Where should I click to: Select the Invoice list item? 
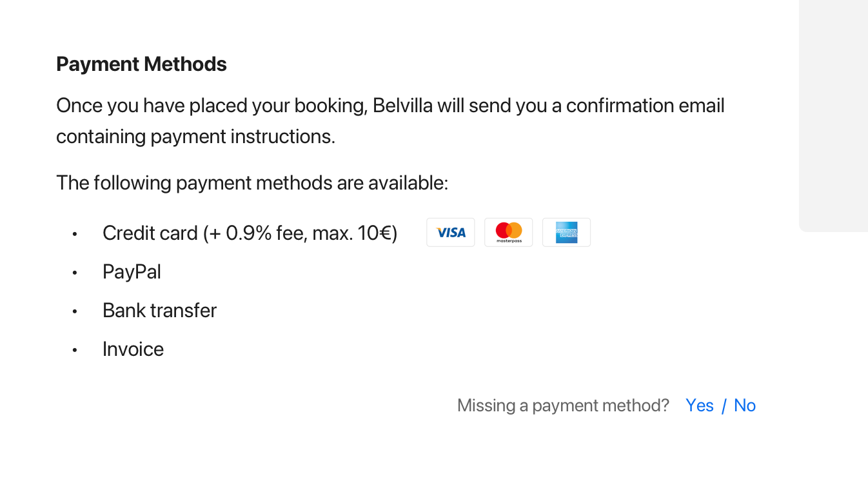133,349
